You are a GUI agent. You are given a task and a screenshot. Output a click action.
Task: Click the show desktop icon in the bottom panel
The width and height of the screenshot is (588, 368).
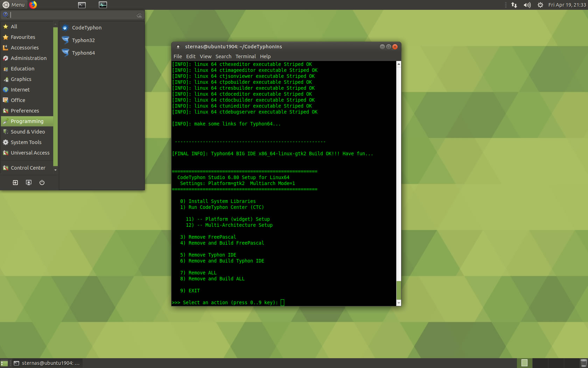[4, 363]
